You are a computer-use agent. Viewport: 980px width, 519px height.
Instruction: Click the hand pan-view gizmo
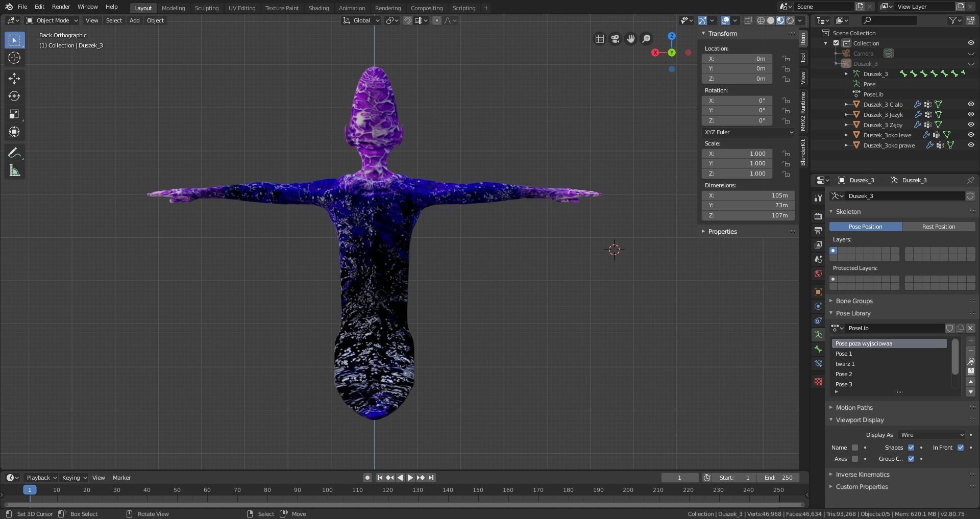631,39
